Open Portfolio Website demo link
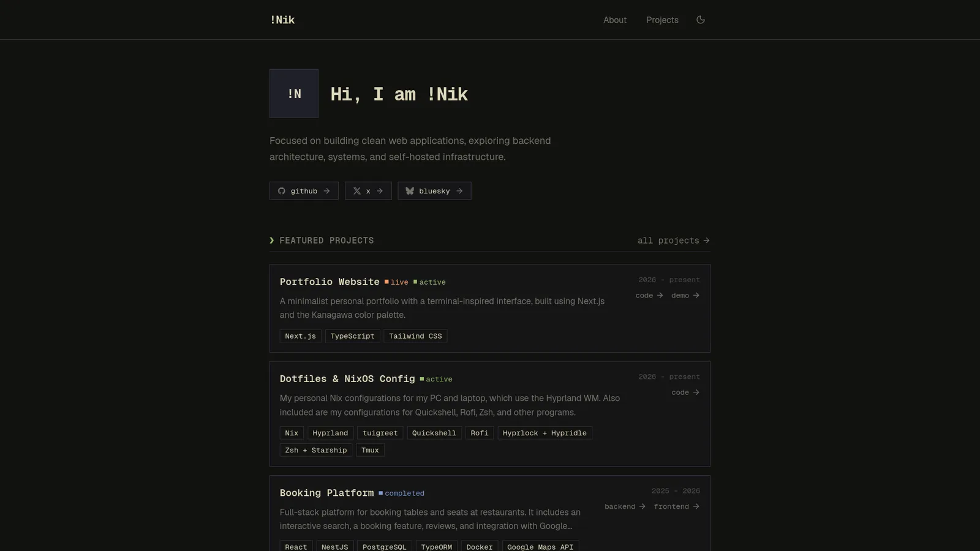Screen dimensions: 980x551 (685, 296)
